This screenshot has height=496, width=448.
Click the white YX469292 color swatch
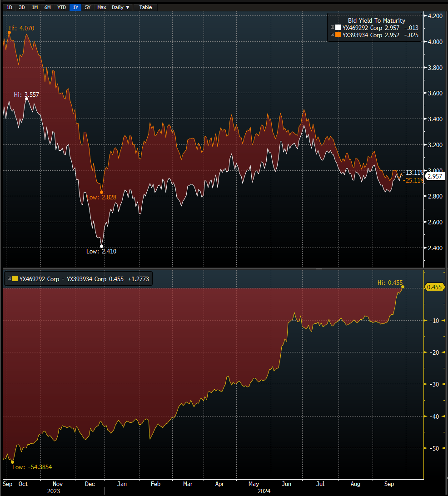pyautogui.click(x=337, y=28)
